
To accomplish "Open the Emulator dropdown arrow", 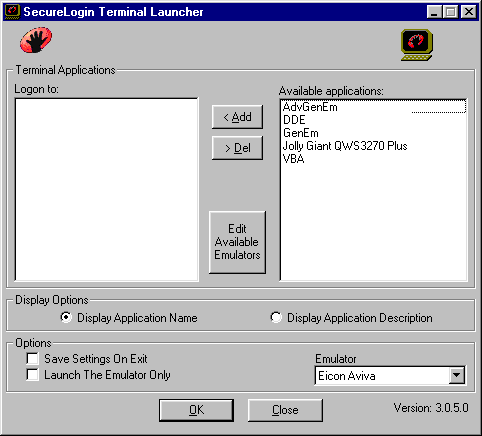I will 456,376.
